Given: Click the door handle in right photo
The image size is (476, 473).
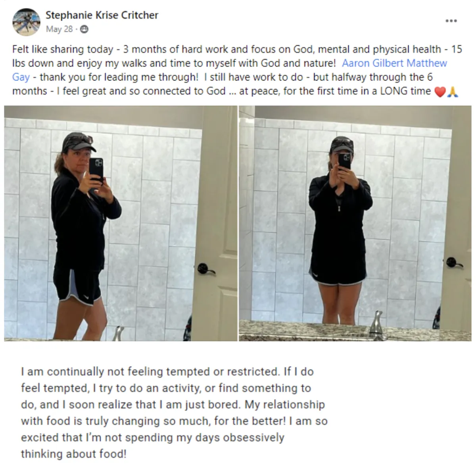Looking at the screenshot, I should (x=453, y=263).
